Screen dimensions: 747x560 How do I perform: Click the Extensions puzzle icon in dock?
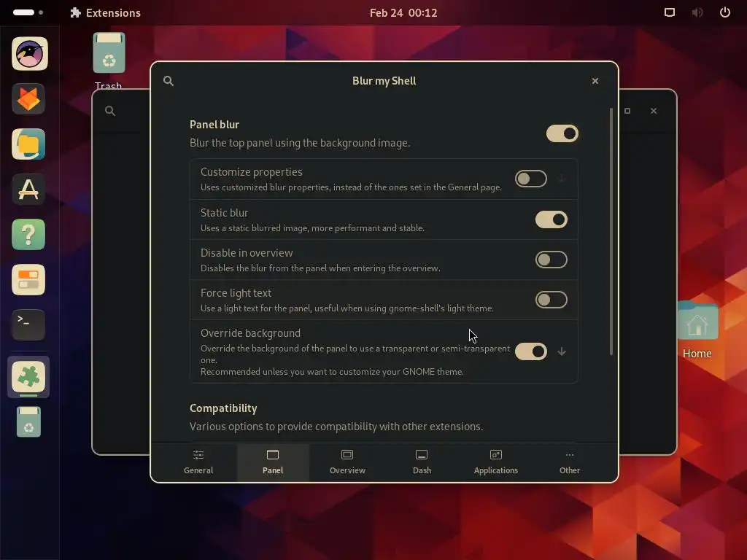point(28,377)
